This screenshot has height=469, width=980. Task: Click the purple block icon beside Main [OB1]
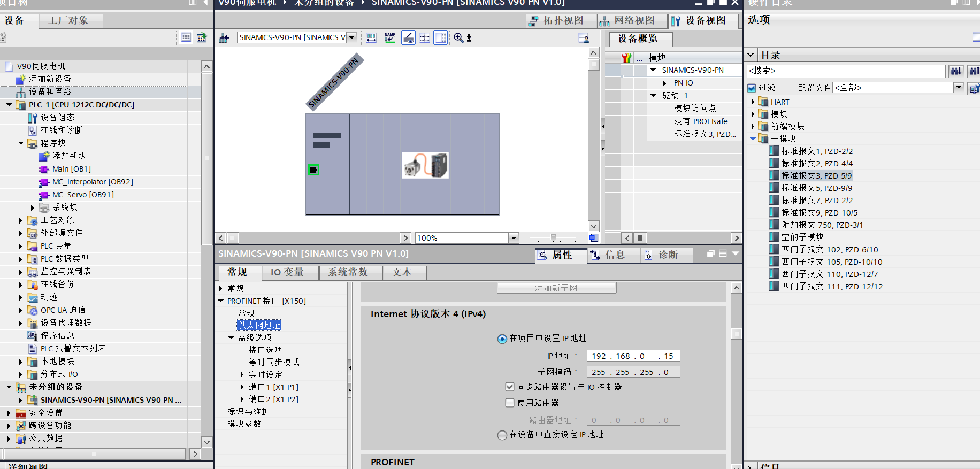tap(44, 169)
